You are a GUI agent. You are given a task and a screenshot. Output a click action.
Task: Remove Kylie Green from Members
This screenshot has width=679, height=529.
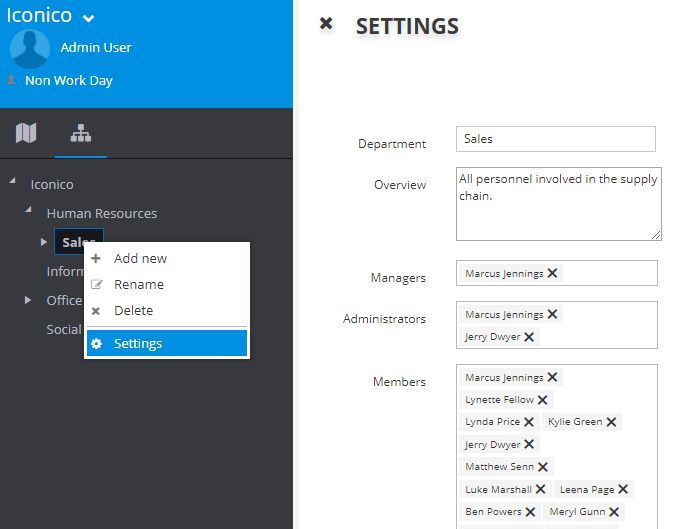611,422
